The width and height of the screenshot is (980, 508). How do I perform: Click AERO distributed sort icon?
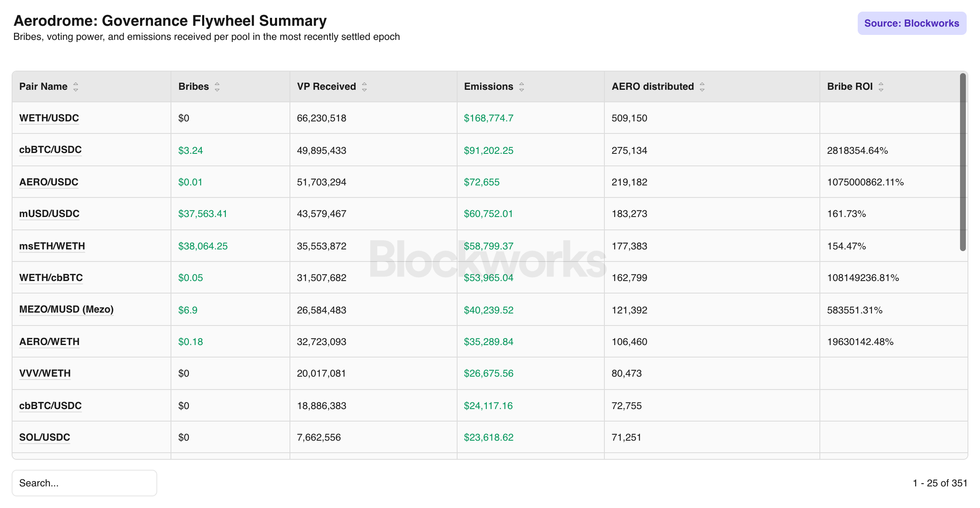point(702,87)
